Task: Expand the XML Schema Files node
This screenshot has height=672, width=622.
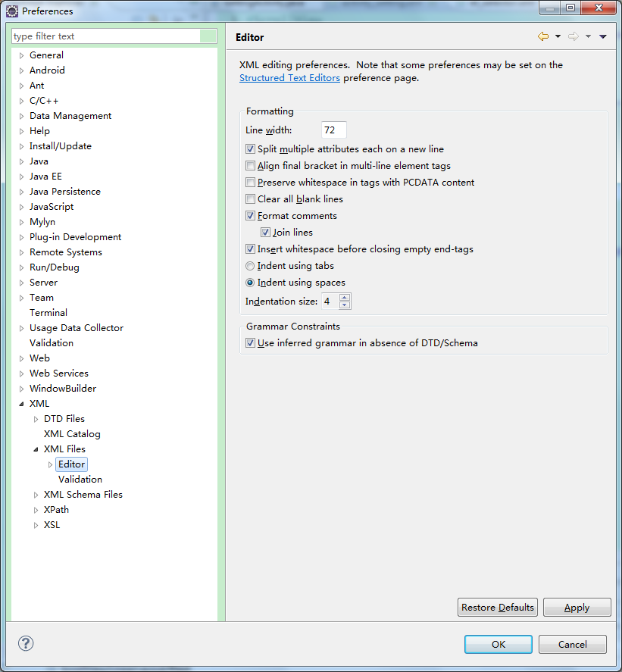Action: (x=36, y=495)
